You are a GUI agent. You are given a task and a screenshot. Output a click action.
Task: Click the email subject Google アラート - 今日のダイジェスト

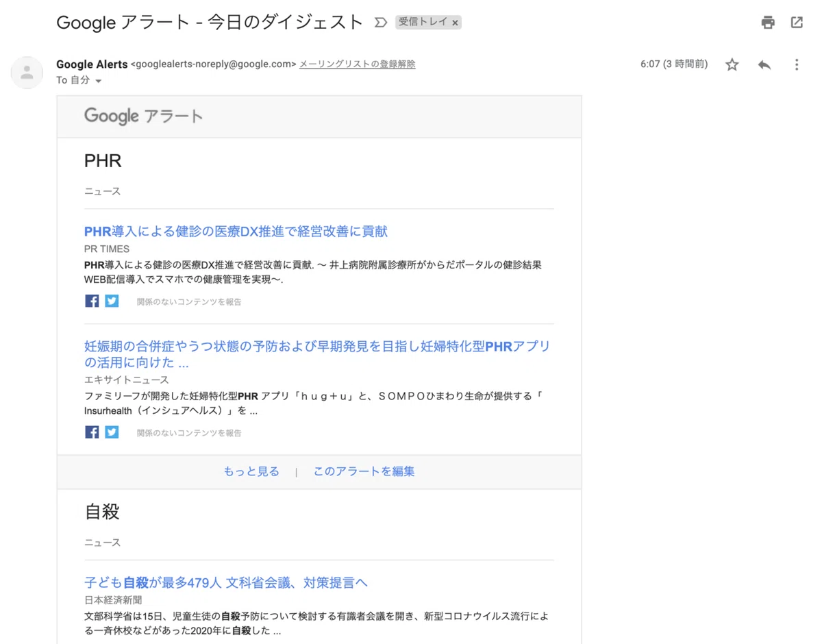210,22
